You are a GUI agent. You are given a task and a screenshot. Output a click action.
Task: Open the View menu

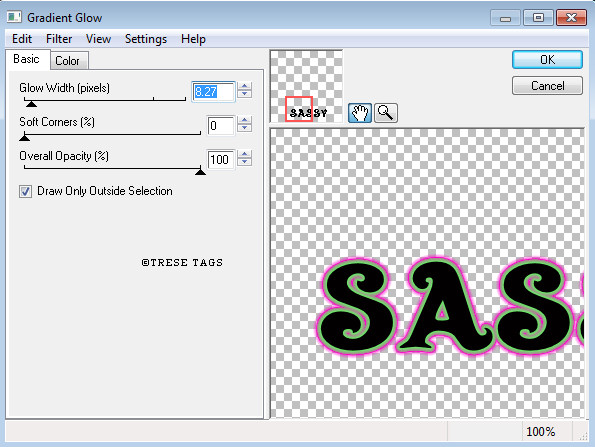(x=98, y=39)
